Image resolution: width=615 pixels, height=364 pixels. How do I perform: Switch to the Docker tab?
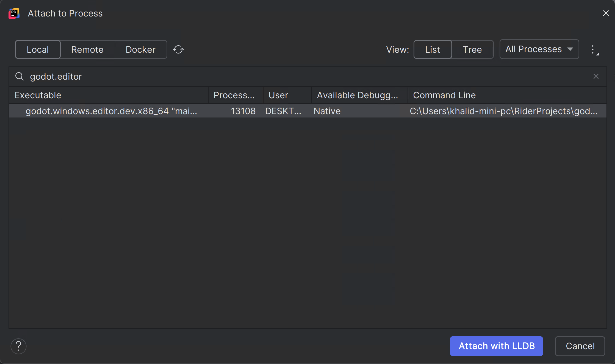pos(140,49)
